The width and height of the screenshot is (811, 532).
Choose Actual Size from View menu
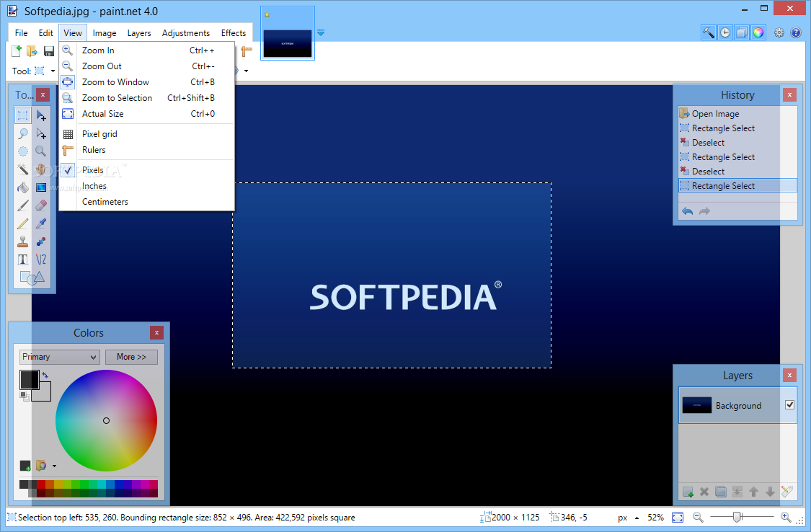point(147,114)
